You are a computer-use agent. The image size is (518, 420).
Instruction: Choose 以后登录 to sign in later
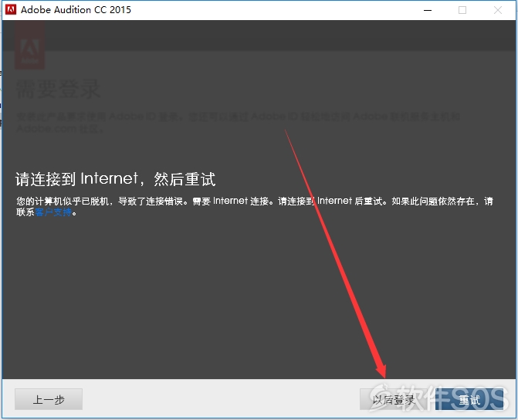[x=394, y=399]
